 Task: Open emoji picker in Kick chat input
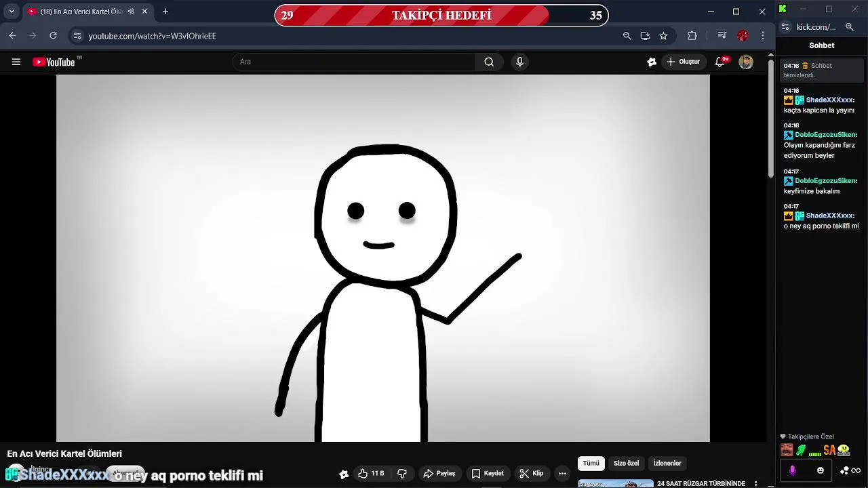click(821, 470)
